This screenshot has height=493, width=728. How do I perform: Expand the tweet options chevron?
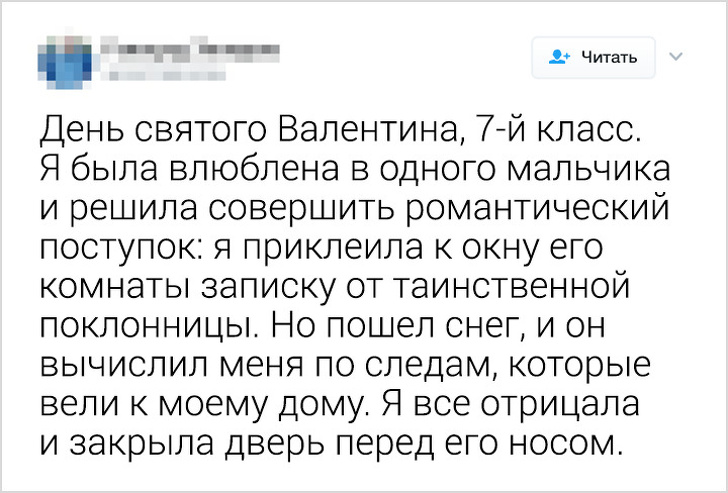[674, 57]
